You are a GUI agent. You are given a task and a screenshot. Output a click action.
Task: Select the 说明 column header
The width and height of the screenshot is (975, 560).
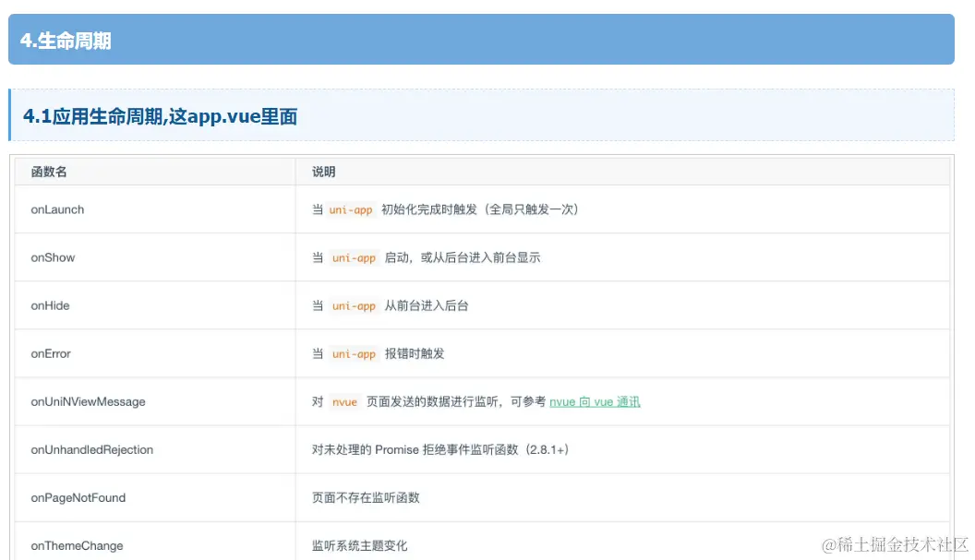coord(324,172)
